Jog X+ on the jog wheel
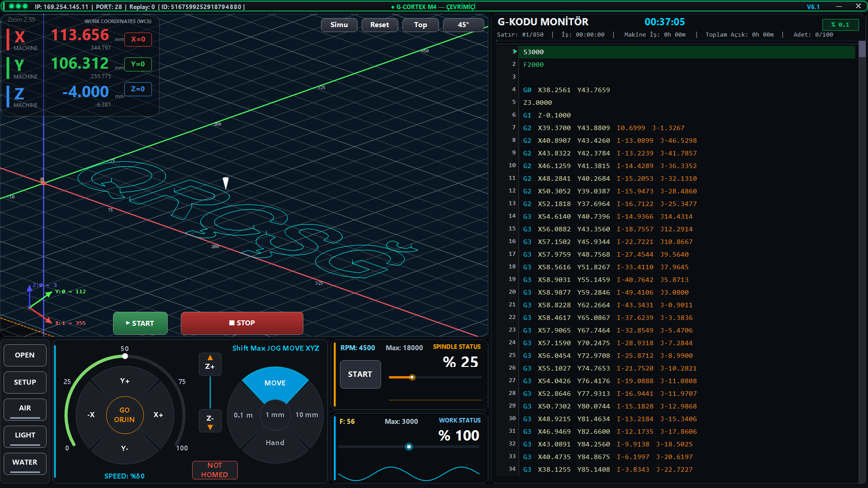 (x=158, y=415)
